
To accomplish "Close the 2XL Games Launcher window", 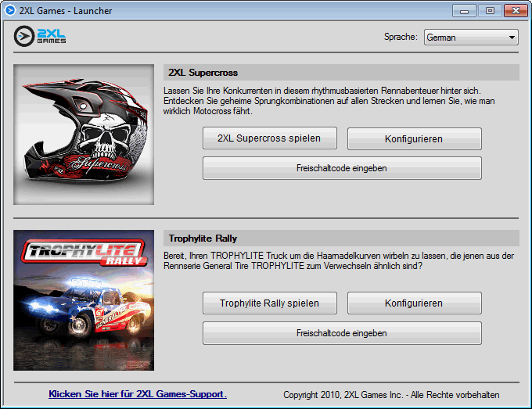I will 516,11.
